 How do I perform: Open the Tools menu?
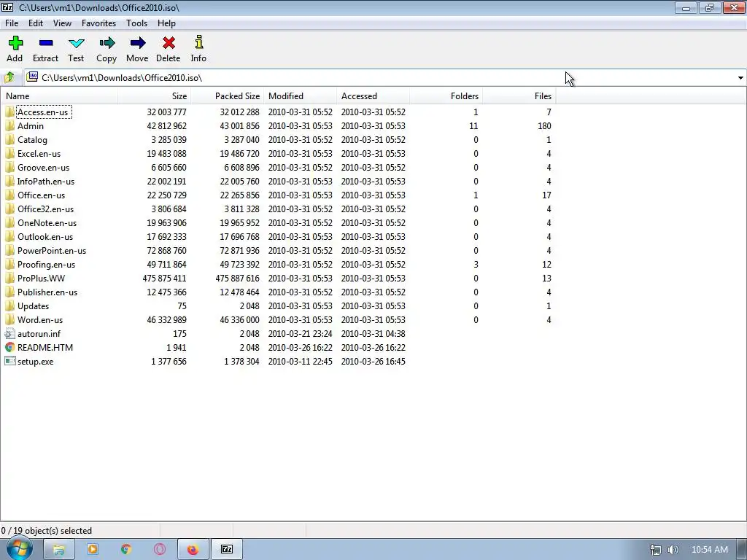point(136,23)
